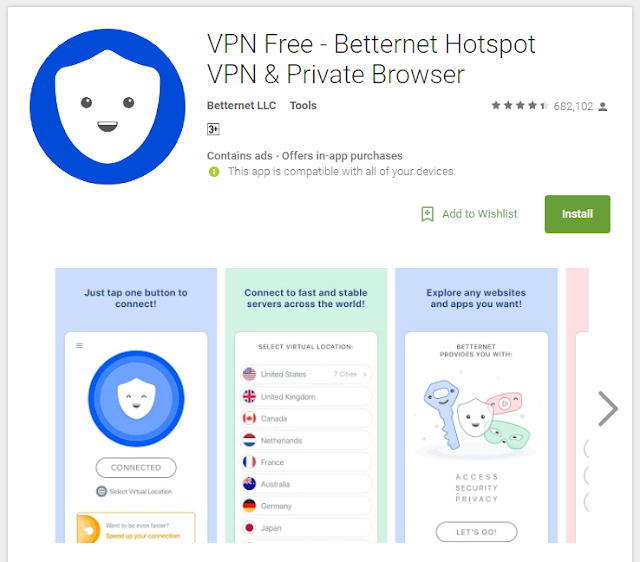Image resolution: width=640 pixels, height=562 pixels.
Task: Open the 'Just tap one button' screenshot
Action: pos(136,405)
